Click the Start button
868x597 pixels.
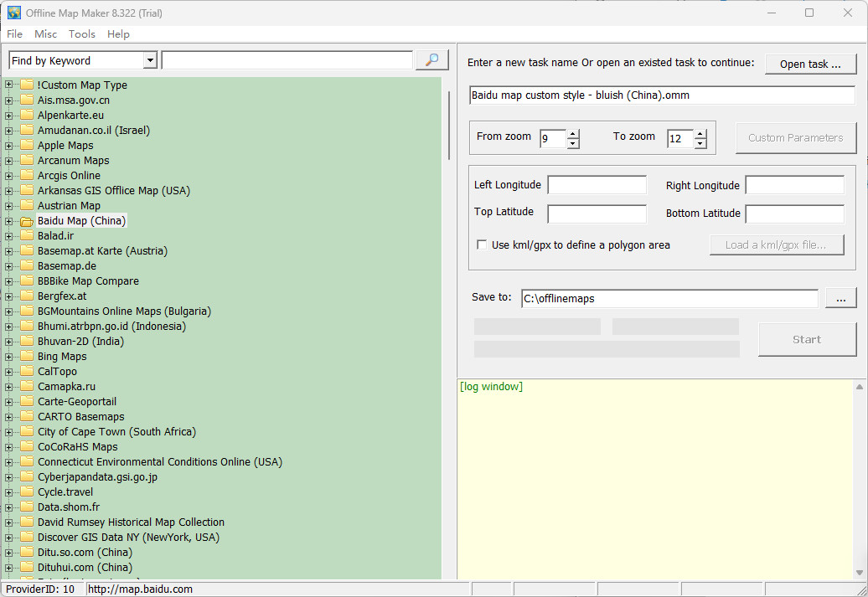tap(807, 339)
